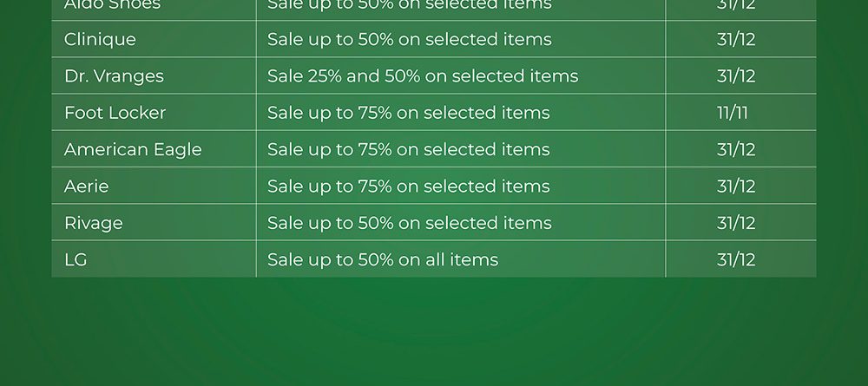
Task: Select the American Eagle brand cell
Action: [x=133, y=149]
